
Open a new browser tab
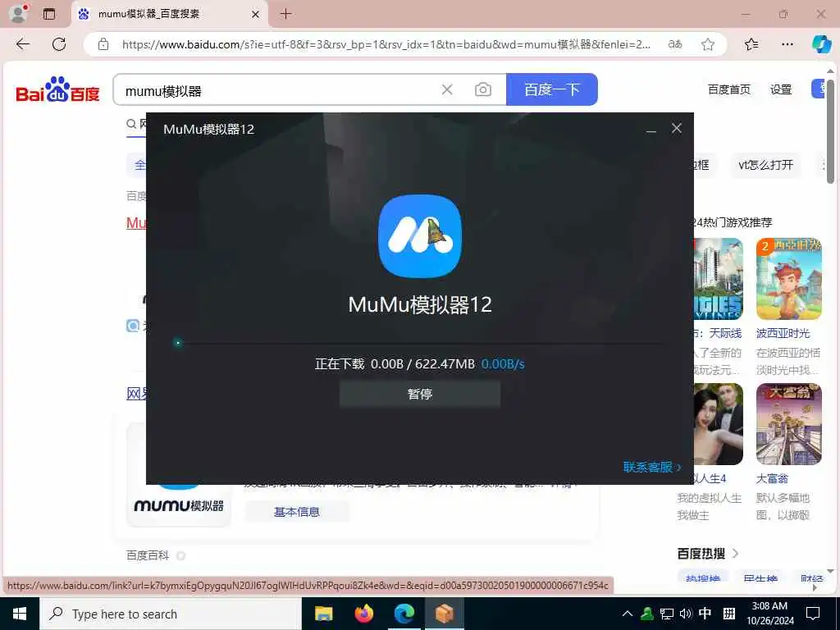point(285,14)
